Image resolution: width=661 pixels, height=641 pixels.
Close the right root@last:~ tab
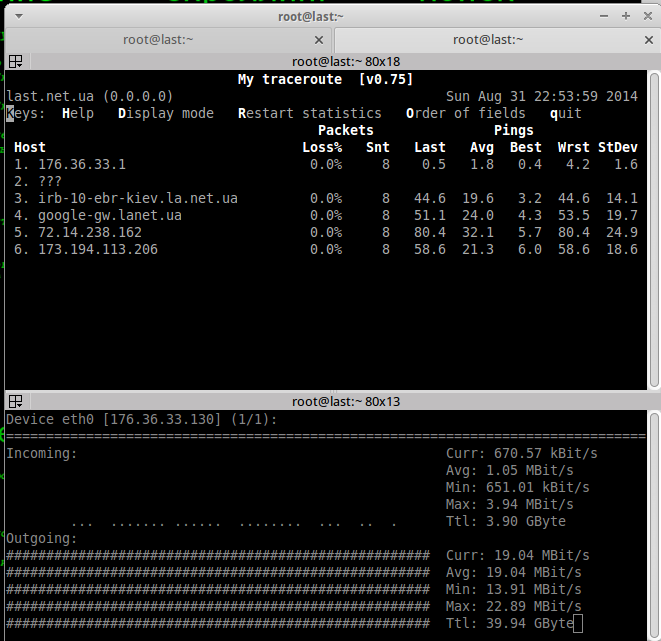[649, 40]
